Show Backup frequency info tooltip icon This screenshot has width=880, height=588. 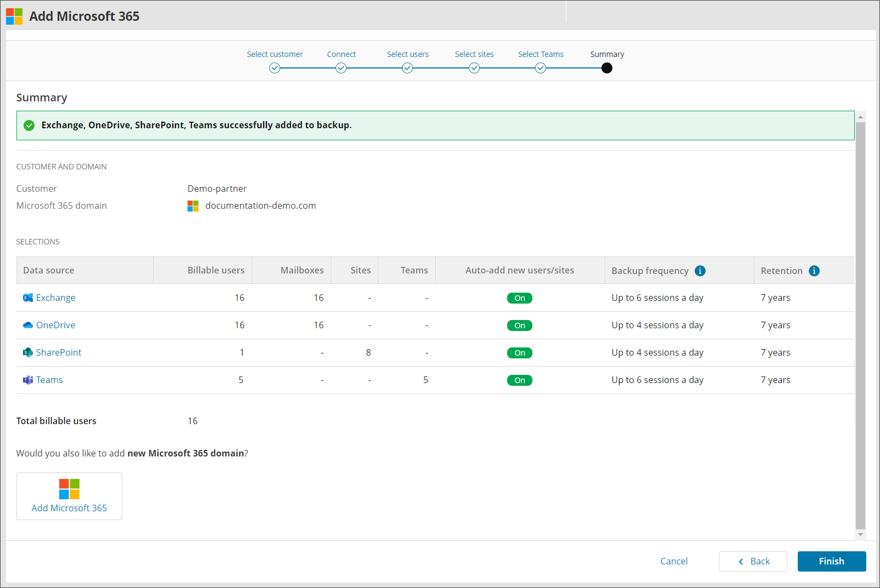tap(700, 271)
